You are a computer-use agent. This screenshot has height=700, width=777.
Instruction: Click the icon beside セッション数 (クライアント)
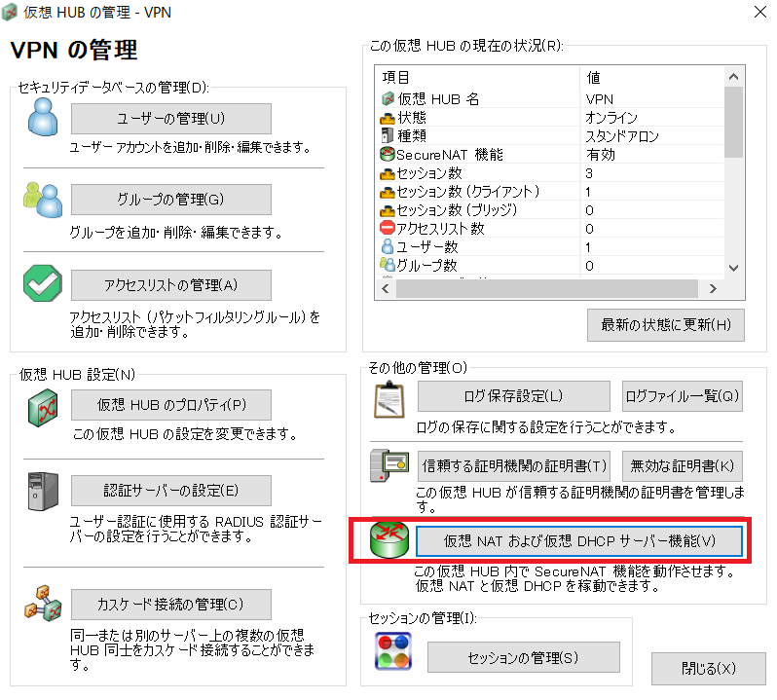pos(388,192)
